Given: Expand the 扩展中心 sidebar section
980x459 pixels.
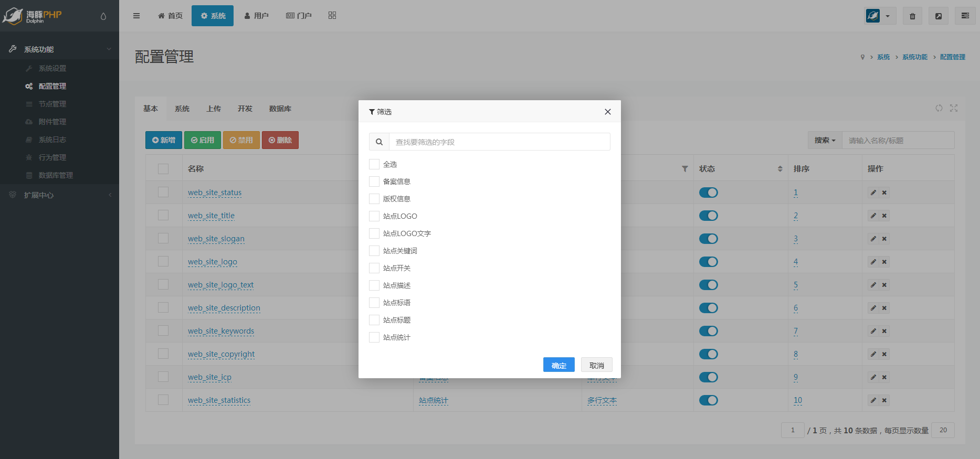Looking at the screenshot, I should point(59,195).
